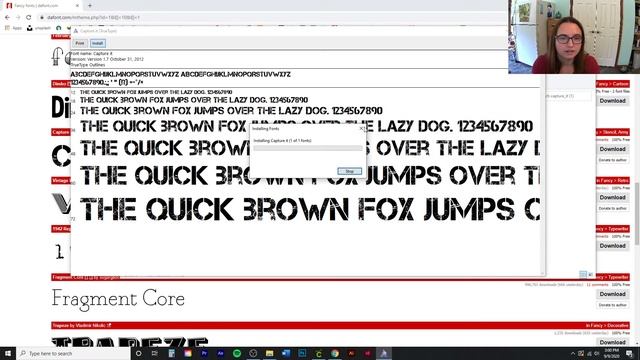This screenshot has height=360, width=640.
Task: Click the font installation progress bar
Action: 308,149
